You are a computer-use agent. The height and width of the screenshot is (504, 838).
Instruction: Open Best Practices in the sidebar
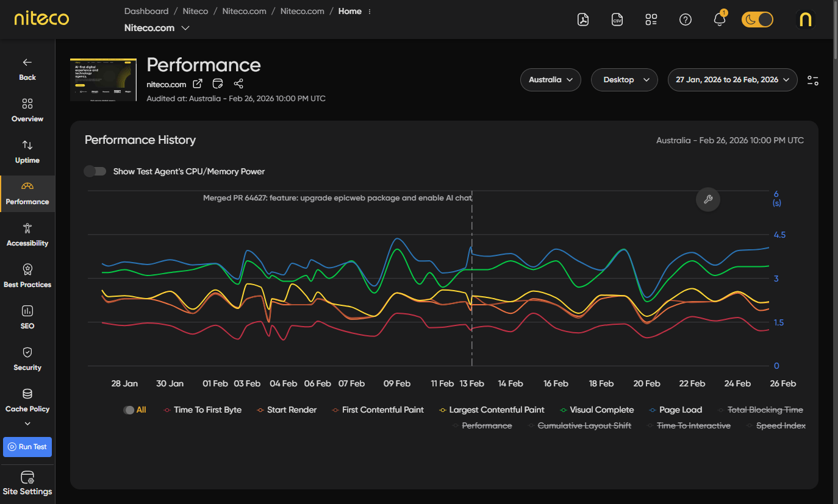[x=27, y=276]
